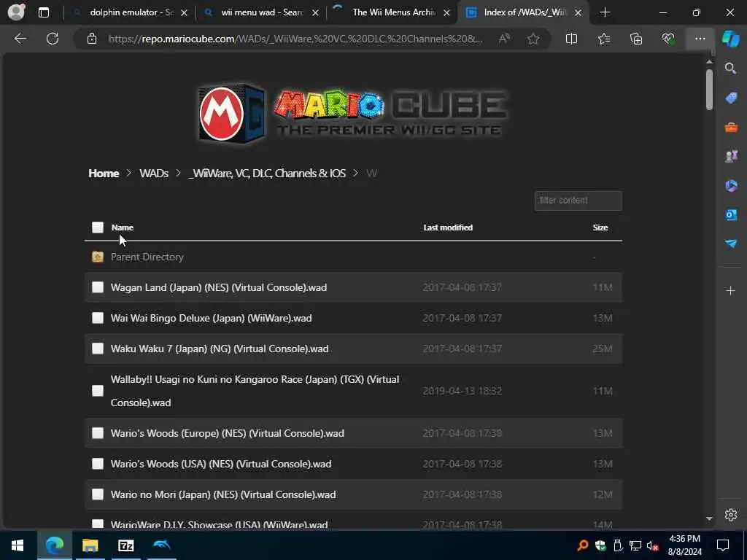Check the Waku Waku 7 checkbox
The image size is (747, 560).
[x=98, y=349]
